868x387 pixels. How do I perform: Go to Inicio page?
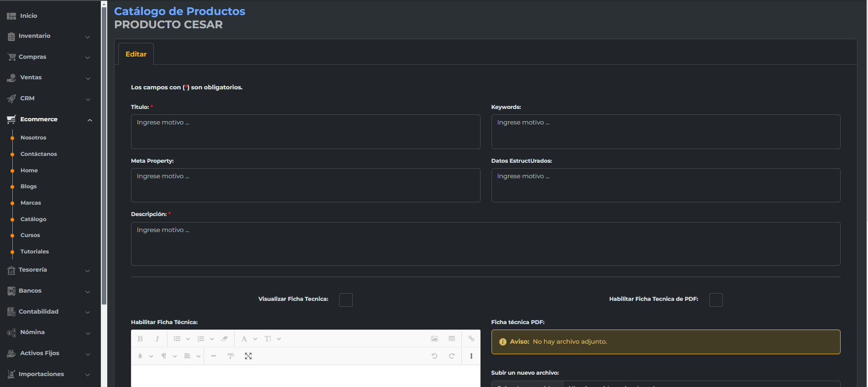(x=29, y=16)
